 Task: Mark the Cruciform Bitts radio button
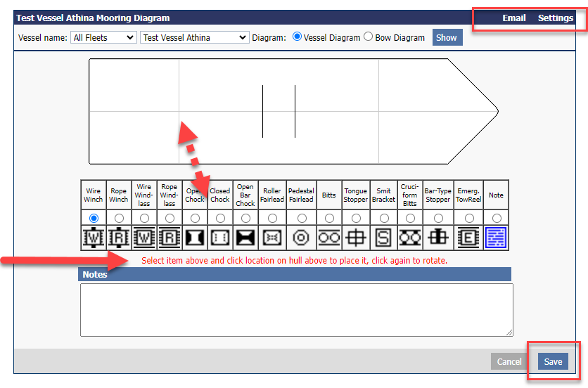coord(410,218)
